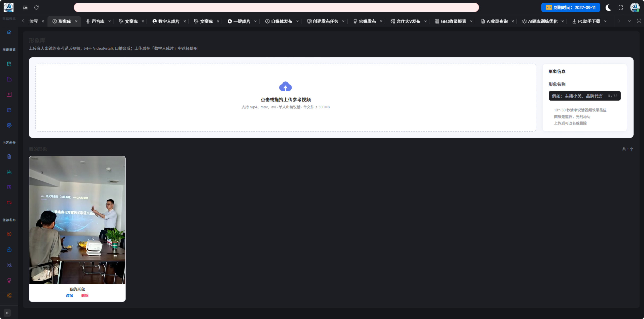Click the upload reference video cloud area

point(286,97)
